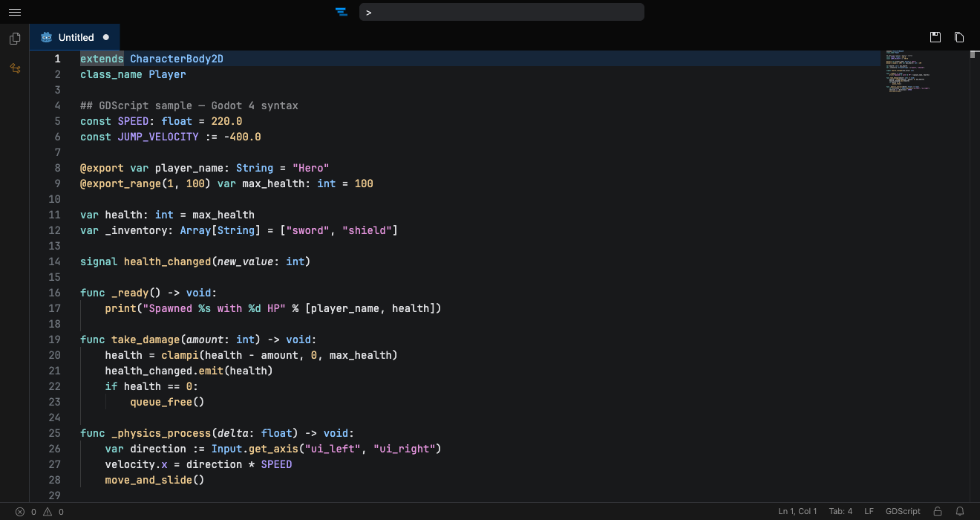
Task: Click the string "shield" on line 12
Action: point(367,230)
